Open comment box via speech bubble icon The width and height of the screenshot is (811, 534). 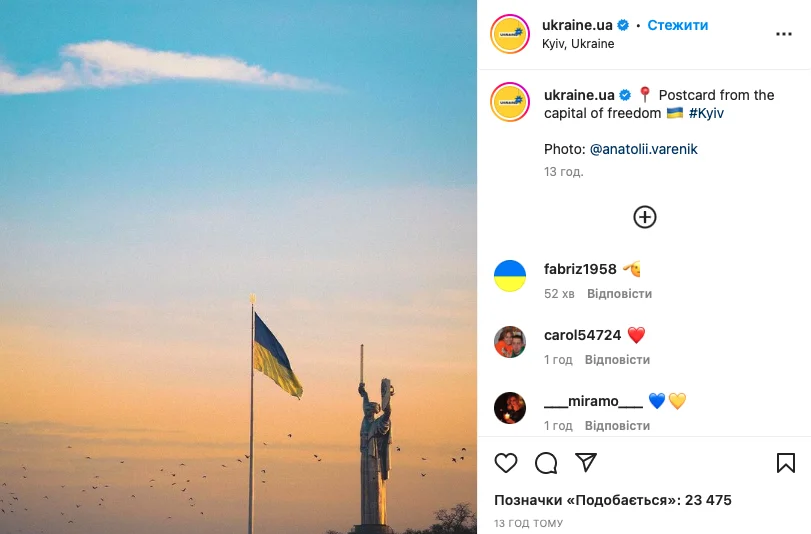tap(546, 463)
